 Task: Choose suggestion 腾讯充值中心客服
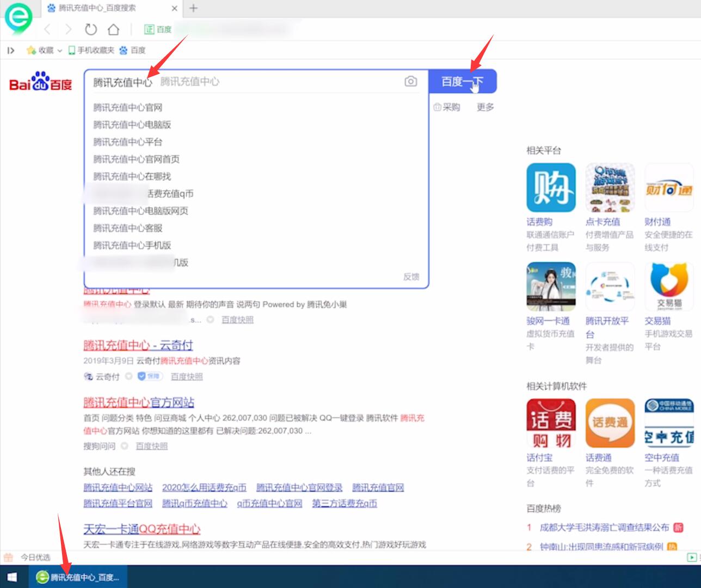(127, 228)
